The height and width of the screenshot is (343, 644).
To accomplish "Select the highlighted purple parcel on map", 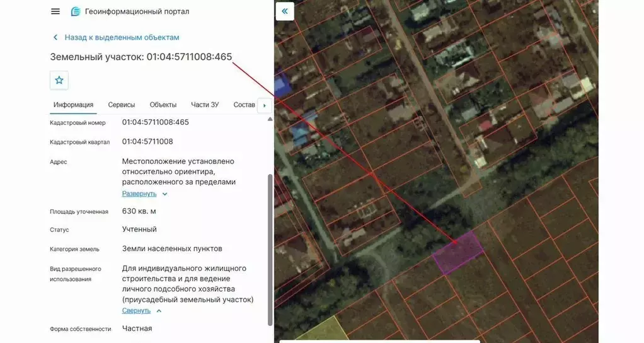I will (458, 252).
